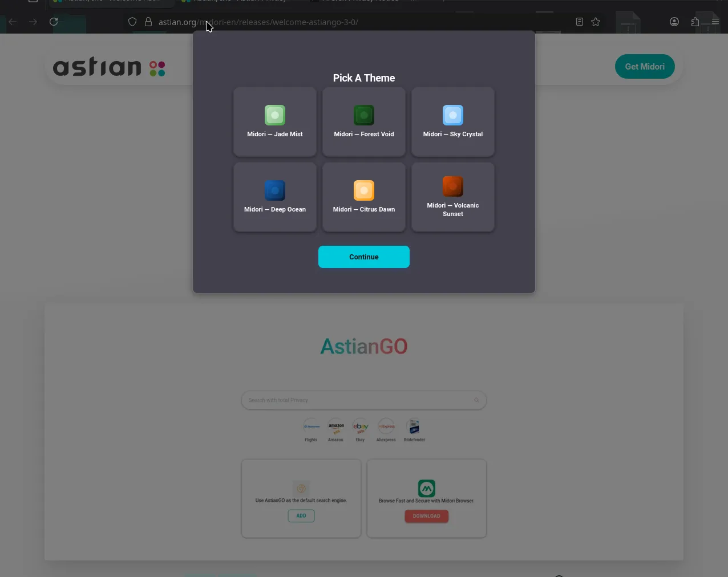Click the red DOWNLOAD button
This screenshot has height=577, width=728.
(427, 516)
